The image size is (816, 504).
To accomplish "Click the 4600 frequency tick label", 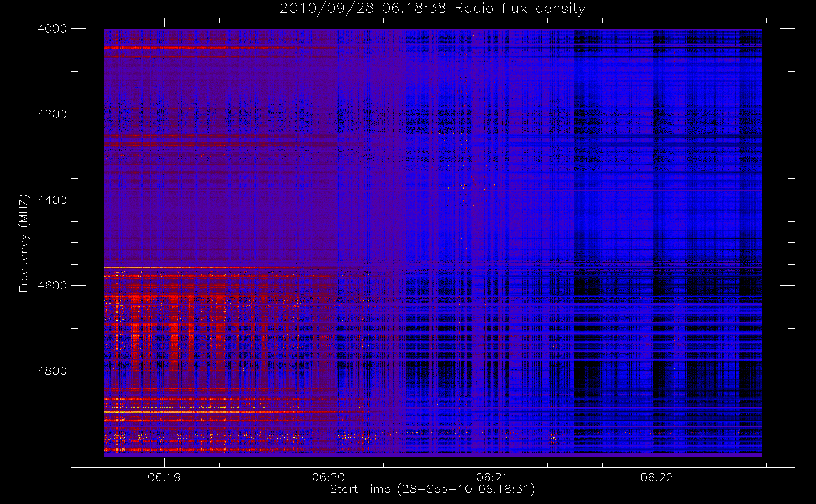I will (52, 286).
